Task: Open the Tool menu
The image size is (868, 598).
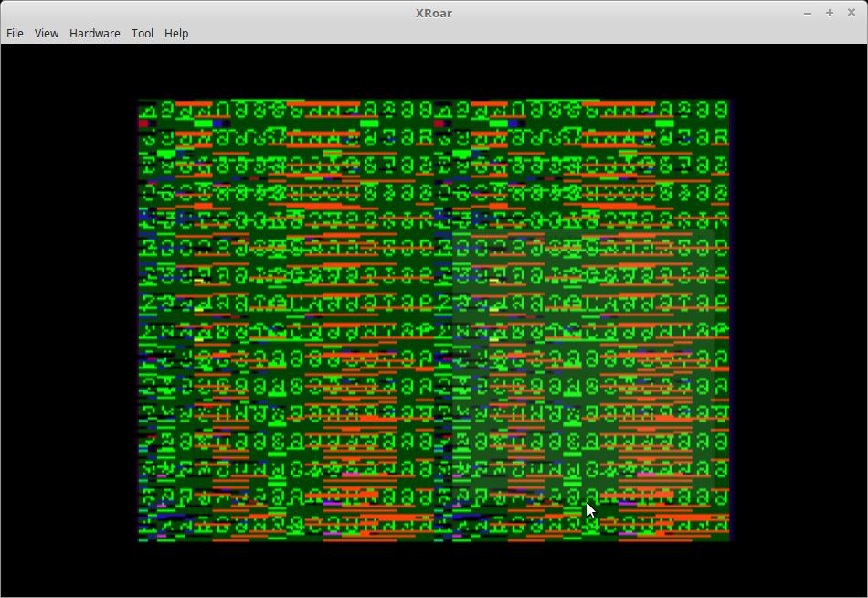Action: 143,33
